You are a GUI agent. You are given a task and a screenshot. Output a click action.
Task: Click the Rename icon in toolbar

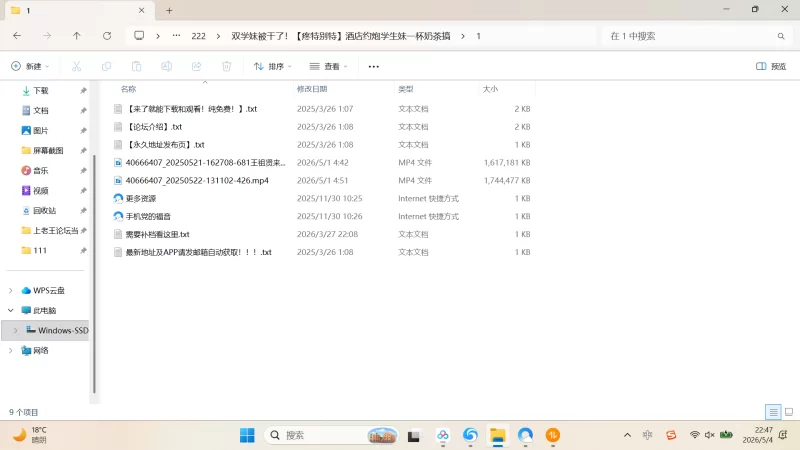click(166, 66)
